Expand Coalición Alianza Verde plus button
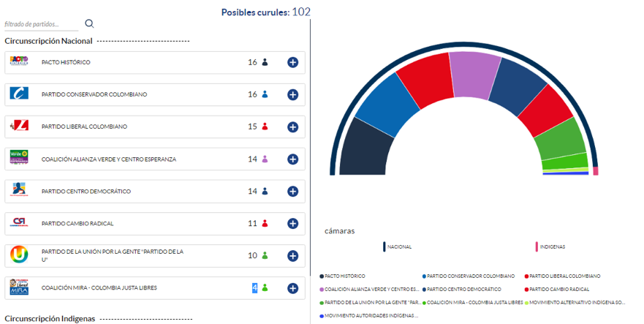 click(292, 159)
